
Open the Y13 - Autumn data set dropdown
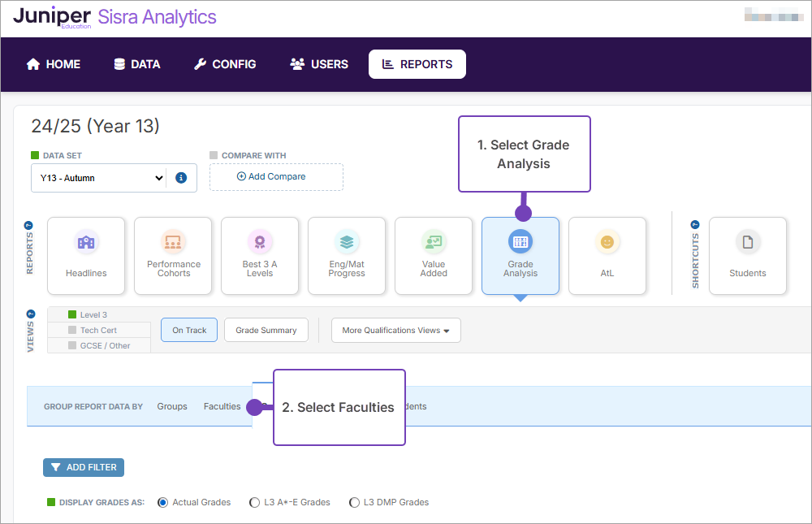pos(97,177)
